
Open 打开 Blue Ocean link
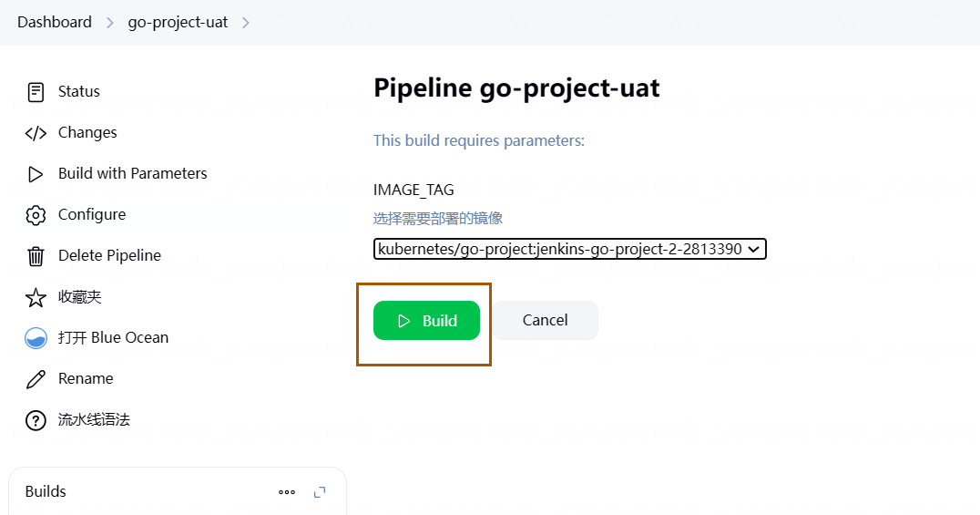click(113, 337)
